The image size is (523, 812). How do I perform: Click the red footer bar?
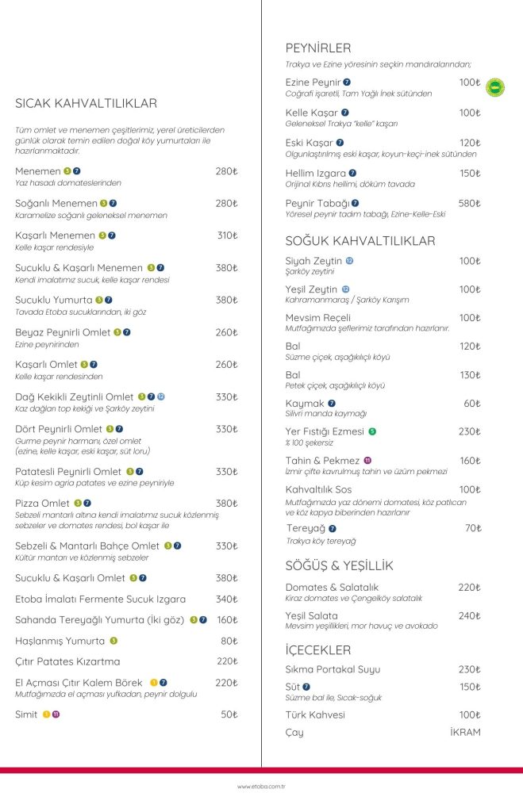click(261, 770)
